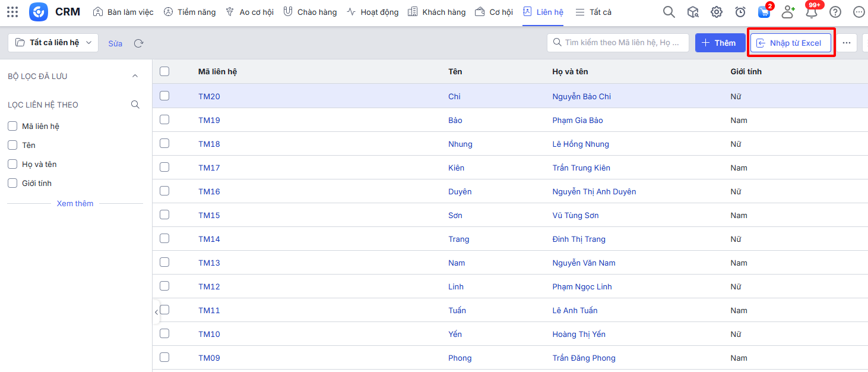Open the Tất cả liên hệ dropdown
Image resolution: width=868 pixels, height=372 pixels.
(53, 43)
